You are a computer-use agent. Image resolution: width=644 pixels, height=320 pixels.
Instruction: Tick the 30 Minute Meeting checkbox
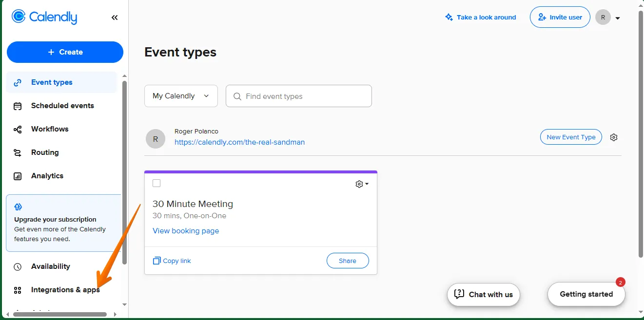click(156, 183)
